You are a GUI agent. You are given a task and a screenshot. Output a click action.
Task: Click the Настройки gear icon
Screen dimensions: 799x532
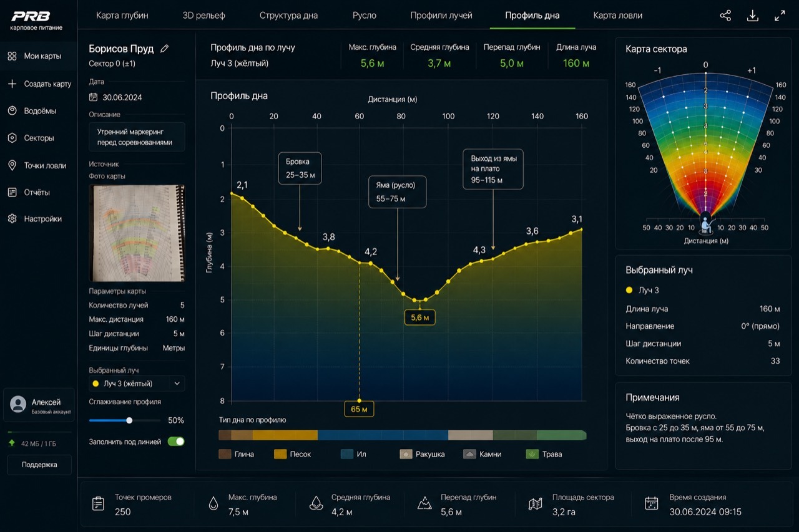[12, 219]
